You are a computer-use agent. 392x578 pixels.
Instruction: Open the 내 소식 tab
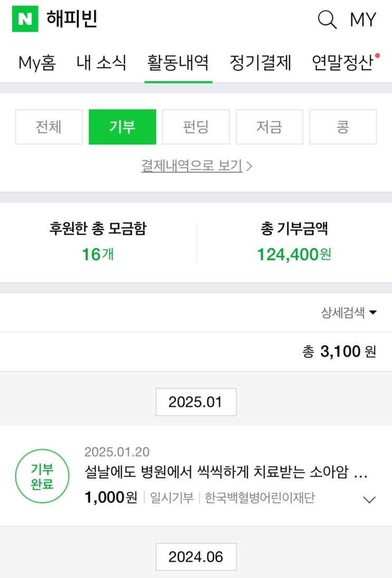click(x=101, y=63)
